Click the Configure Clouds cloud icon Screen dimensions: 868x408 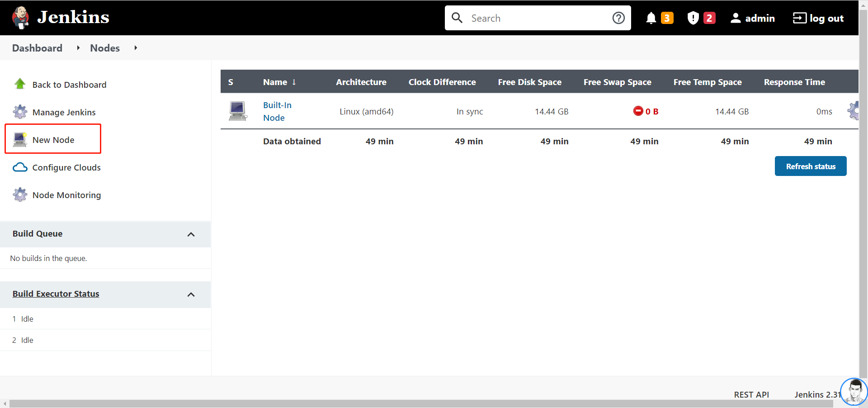click(20, 167)
